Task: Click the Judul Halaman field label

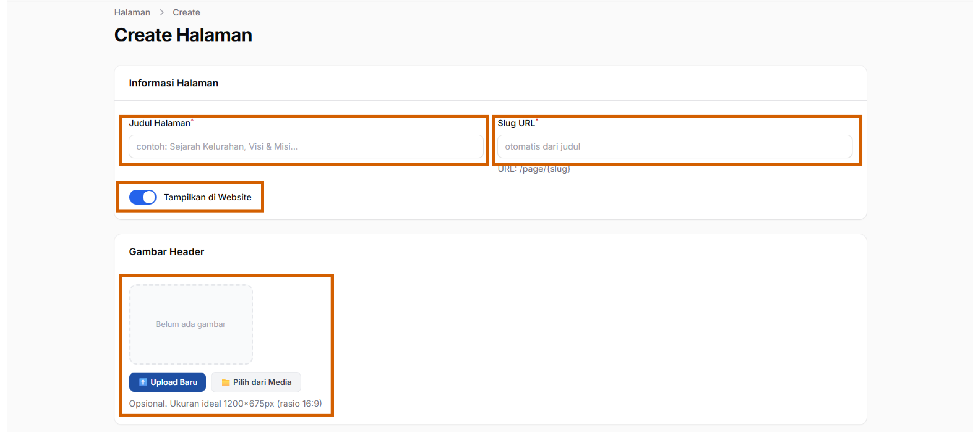Action: [x=159, y=123]
